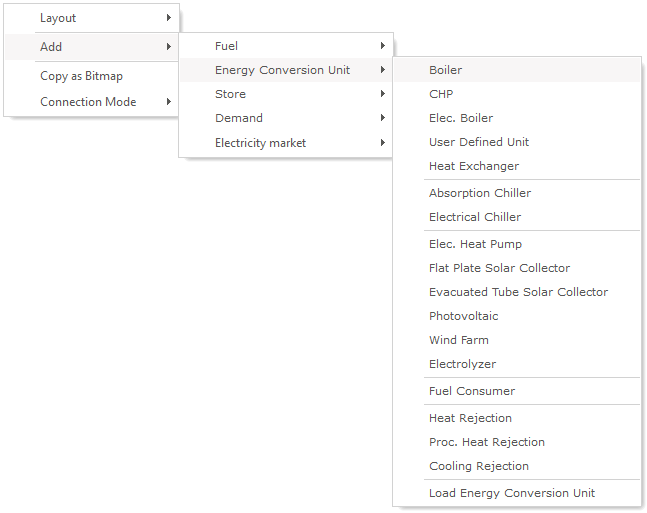Screen dimensions: 647x513
Task: Choose Electrolyzer option
Action: tap(517, 364)
